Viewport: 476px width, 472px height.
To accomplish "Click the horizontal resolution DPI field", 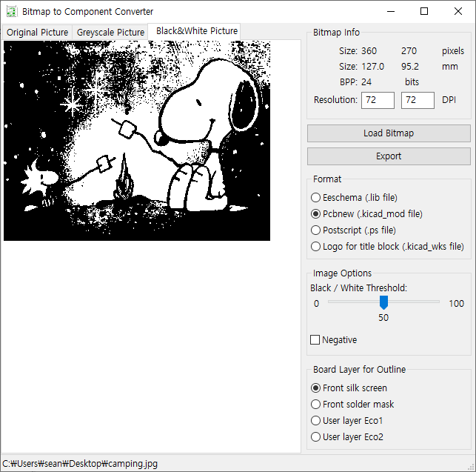I will click(378, 100).
